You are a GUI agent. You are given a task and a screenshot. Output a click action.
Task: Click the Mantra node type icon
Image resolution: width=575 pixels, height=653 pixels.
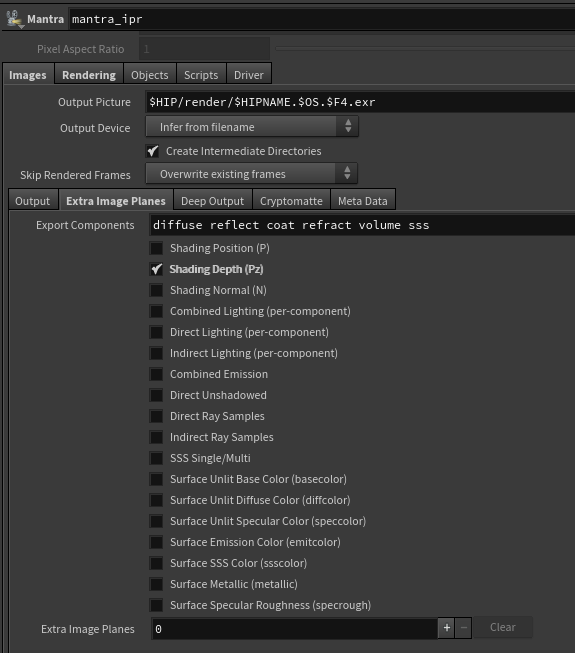pyautogui.click(x=15, y=19)
